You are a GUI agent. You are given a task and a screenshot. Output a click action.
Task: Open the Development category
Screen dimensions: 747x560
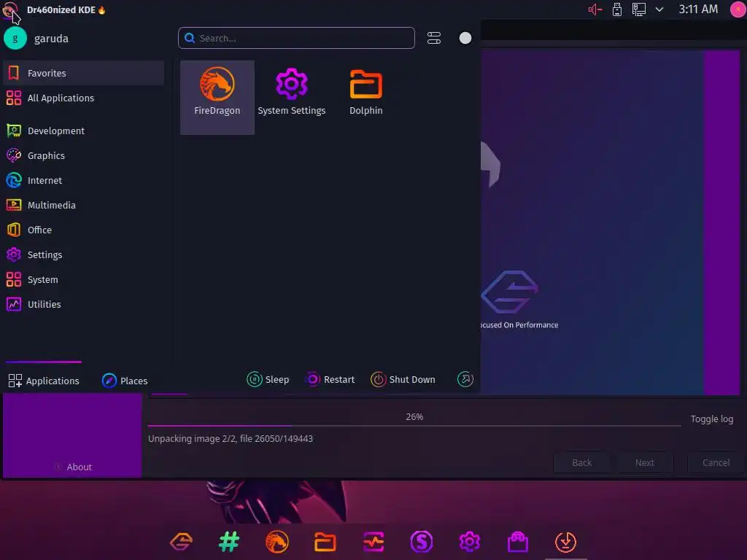pyautogui.click(x=84, y=131)
